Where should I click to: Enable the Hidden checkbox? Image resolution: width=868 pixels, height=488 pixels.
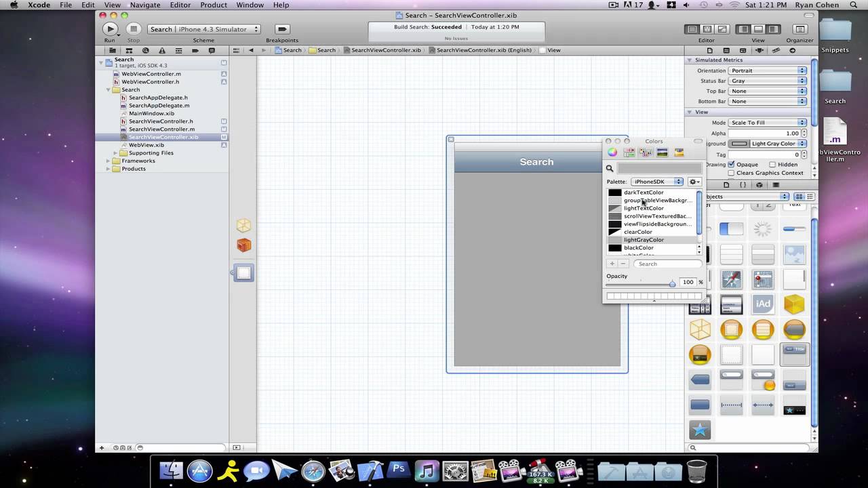pyautogui.click(x=772, y=165)
